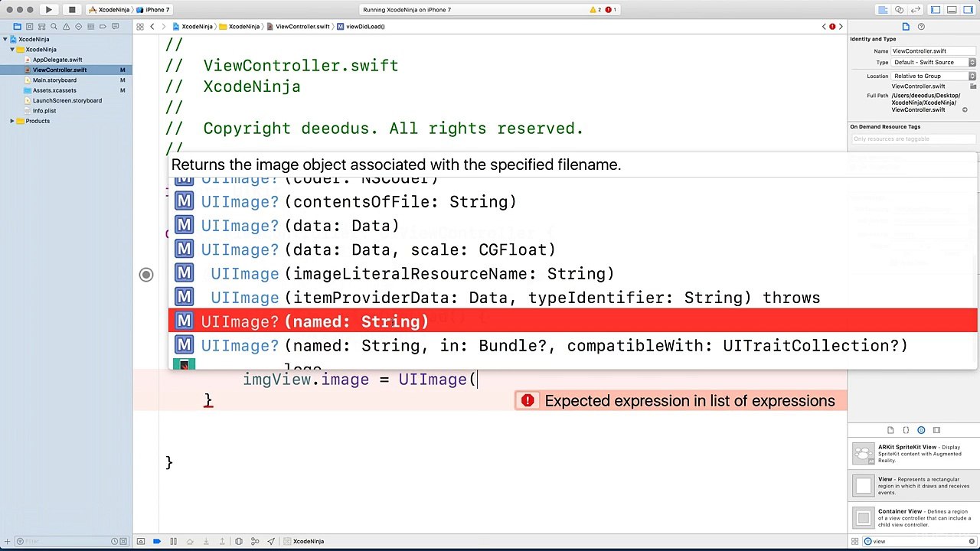980x551 pixels.
Task: Open the Breakpoint navigator
Action: tap(102, 27)
